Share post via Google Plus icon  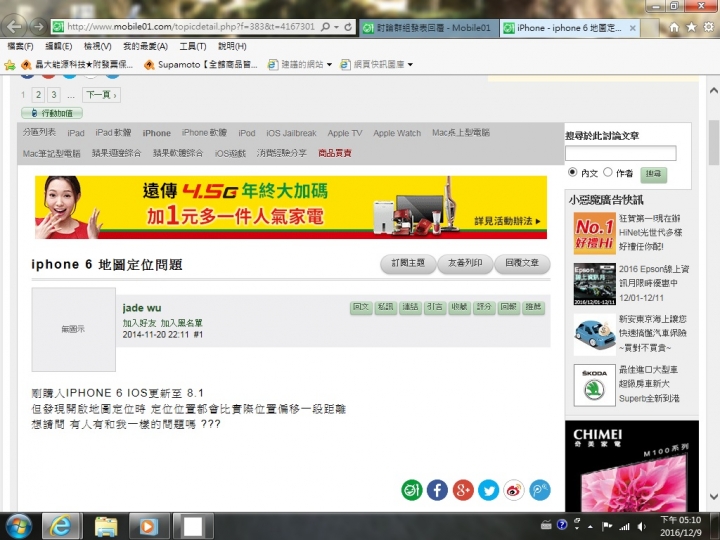[463, 490]
